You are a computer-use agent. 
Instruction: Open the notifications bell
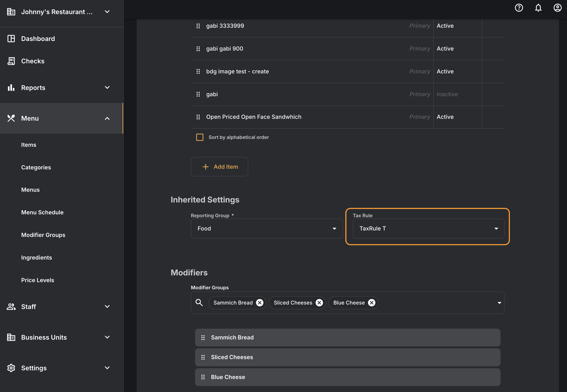pos(538,8)
